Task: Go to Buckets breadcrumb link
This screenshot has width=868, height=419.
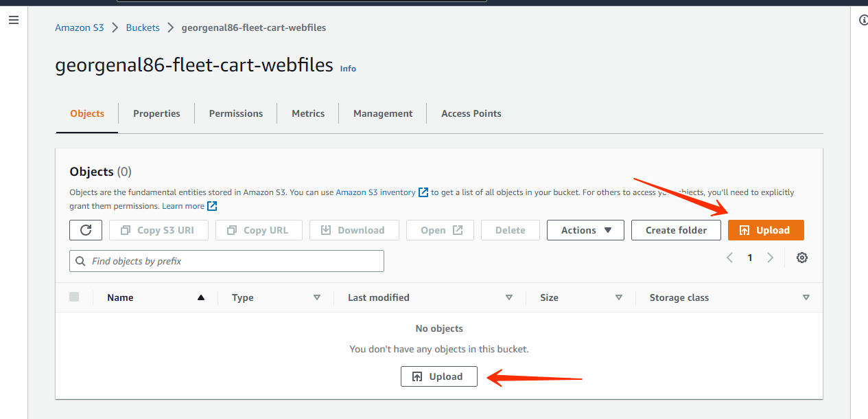Action: tap(143, 27)
